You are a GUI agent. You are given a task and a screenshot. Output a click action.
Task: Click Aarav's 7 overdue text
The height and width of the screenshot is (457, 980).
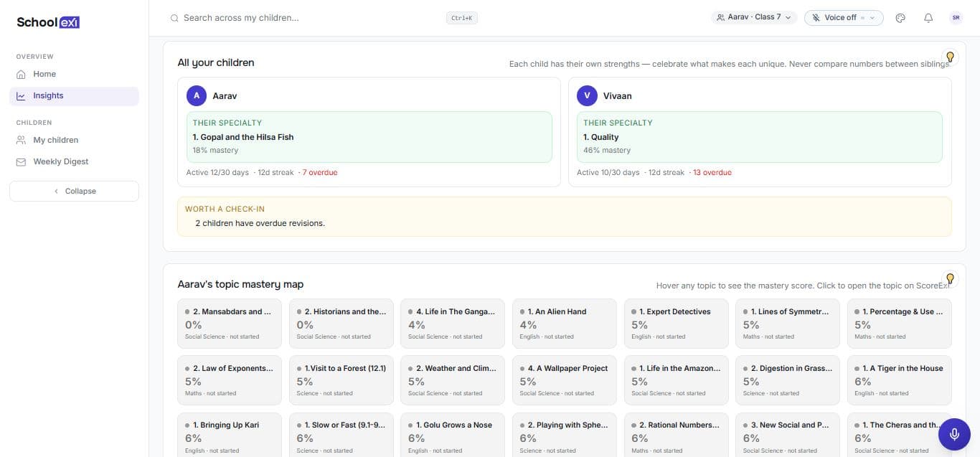point(320,173)
